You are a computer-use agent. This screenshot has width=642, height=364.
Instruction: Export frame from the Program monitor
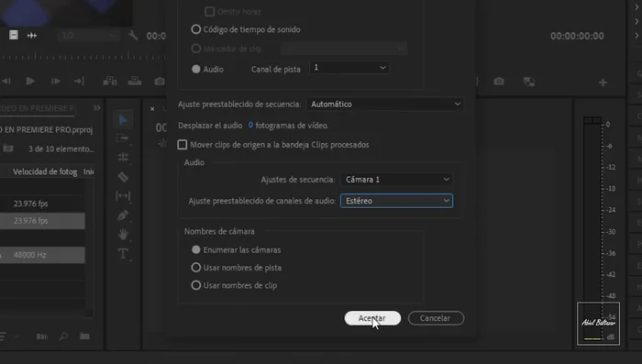(x=499, y=81)
